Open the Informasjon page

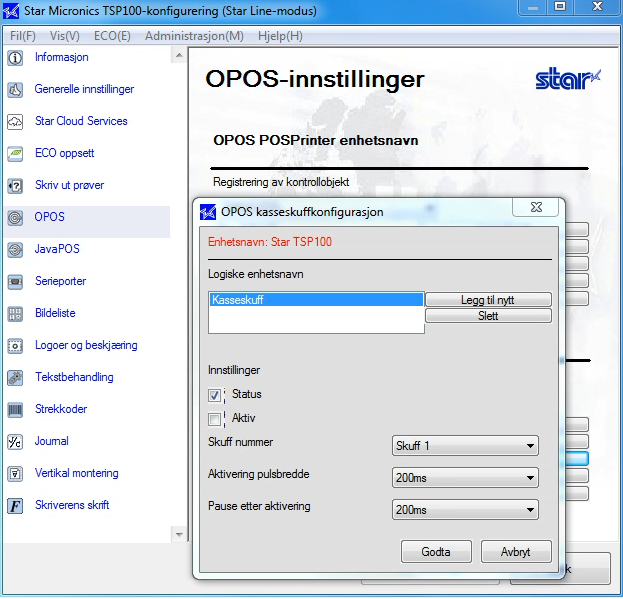[x=62, y=57]
